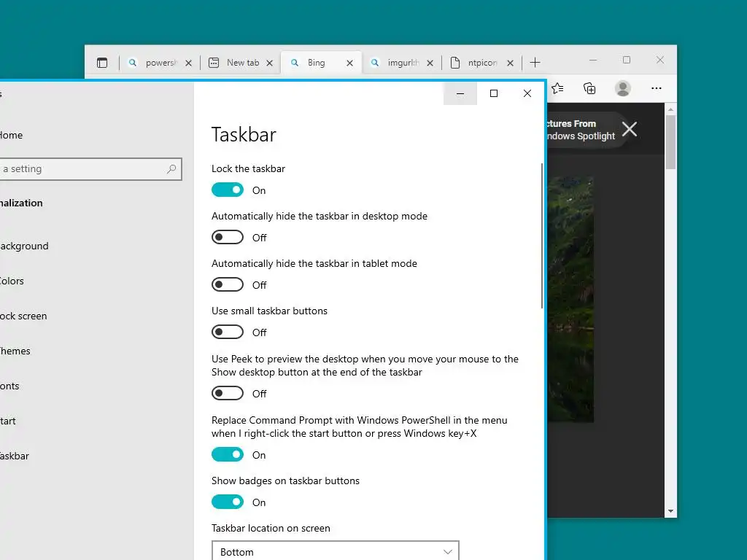Click the Edge page vertical scrollbar thumb
The height and width of the screenshot is (560, 747).
pos(671,142)
